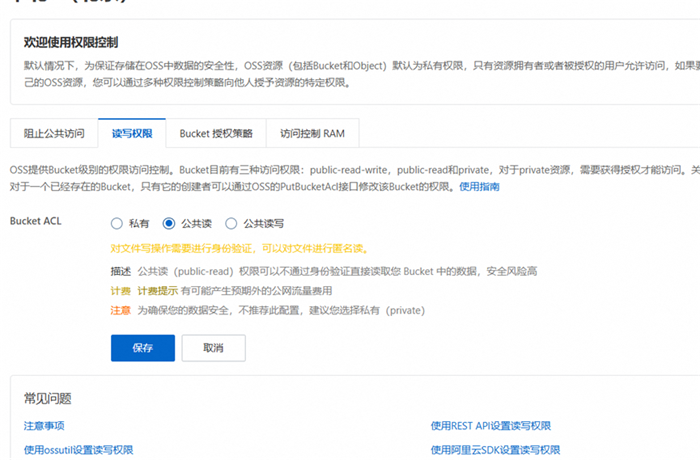The width and height of the screenshot is (700, 460).
Task: Click the 描述 label
Action: coord(121,272)
